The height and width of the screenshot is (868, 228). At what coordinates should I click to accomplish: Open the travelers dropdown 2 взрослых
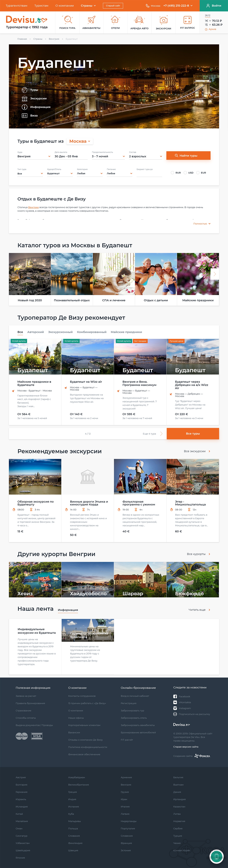[x=146, y=156]
